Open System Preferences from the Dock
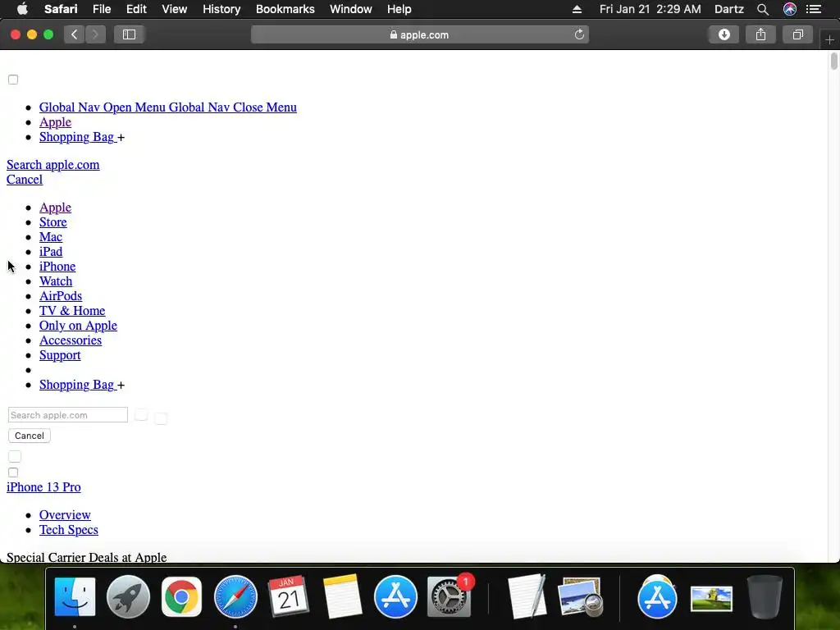The image size is (840, 630). tap(449, 596)
